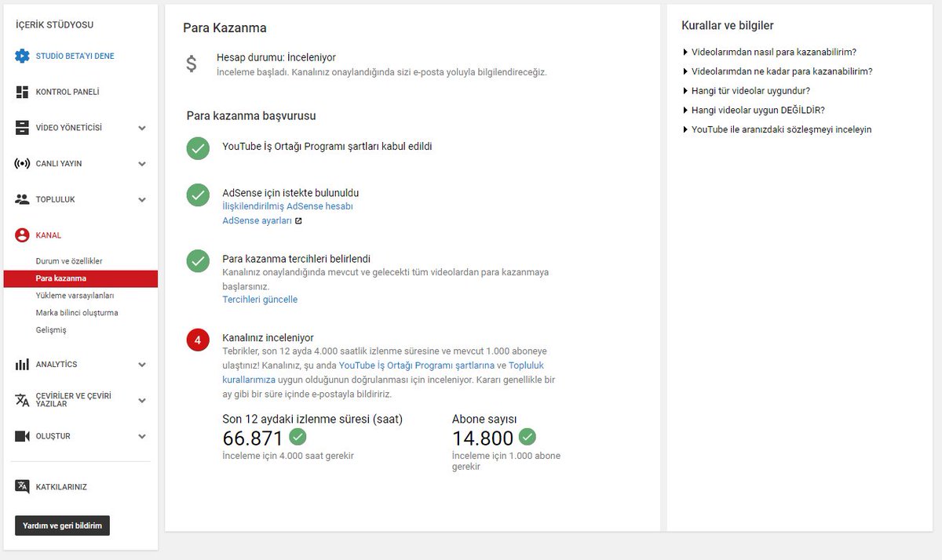
Task: Click 'İnceleme için 4.000 saat gerekir' text
Action: [288, 456]
